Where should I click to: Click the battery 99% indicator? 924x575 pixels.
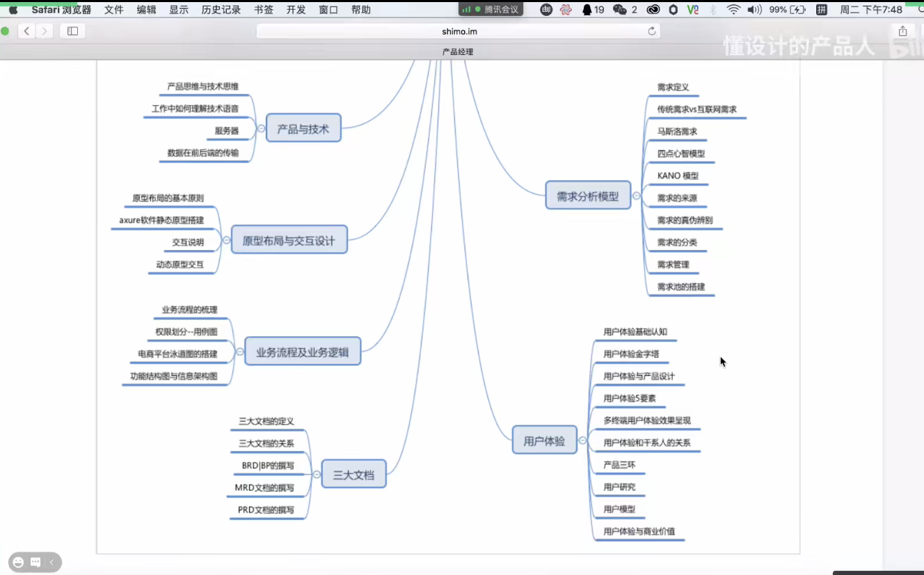pos(788,10)
